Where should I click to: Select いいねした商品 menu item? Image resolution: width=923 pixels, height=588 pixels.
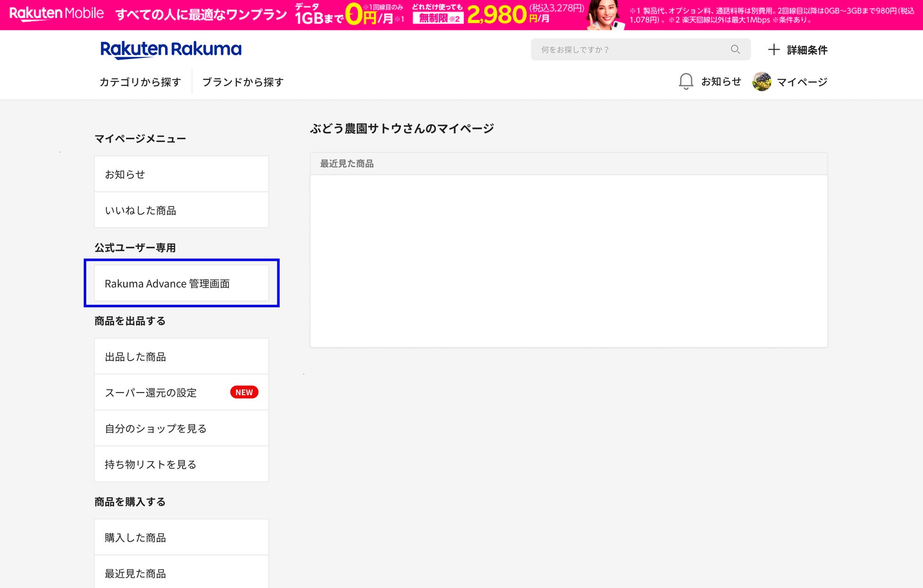pos(181,210)
